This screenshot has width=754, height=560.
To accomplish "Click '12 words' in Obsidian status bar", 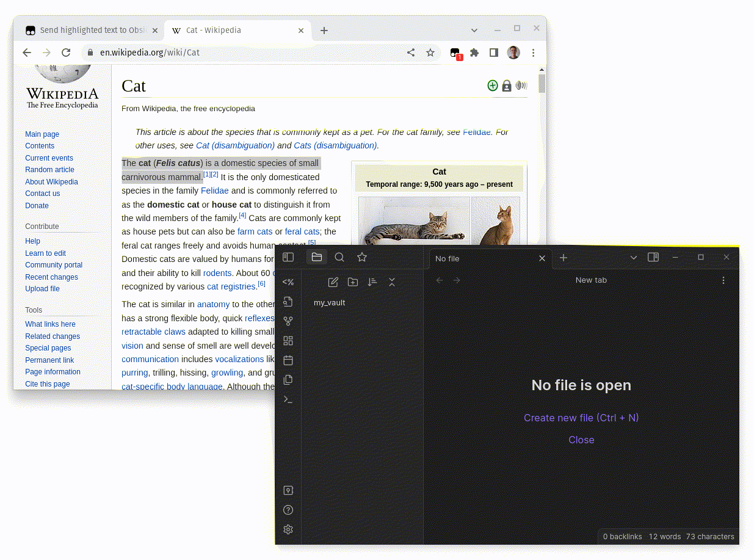I will click(x=664, y=537).
